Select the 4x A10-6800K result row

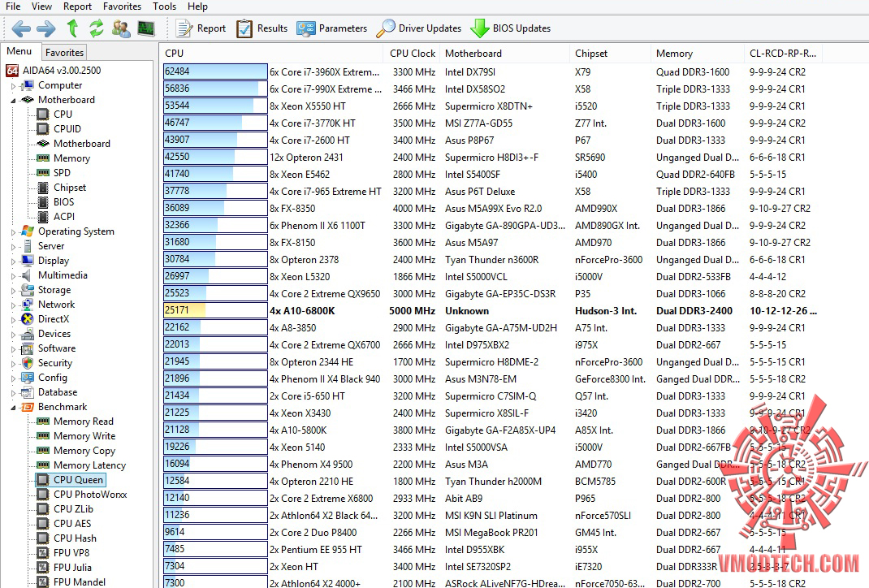pyautogui.click(x=491, y=311)
